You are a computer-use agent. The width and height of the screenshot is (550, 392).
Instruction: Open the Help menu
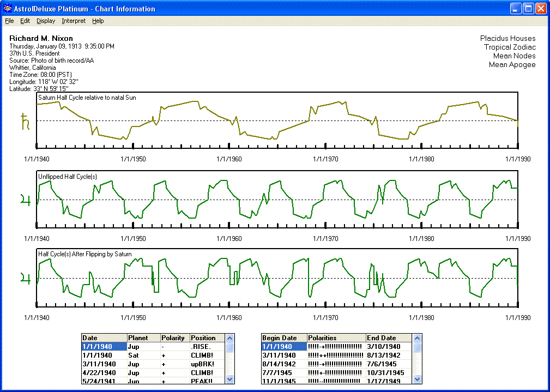(98, 21)
